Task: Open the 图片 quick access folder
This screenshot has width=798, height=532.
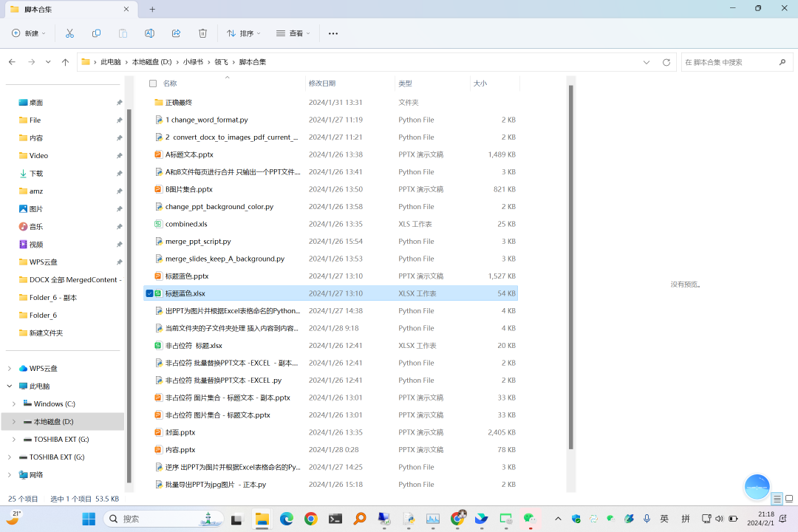Action: click(x=36, y=208)
